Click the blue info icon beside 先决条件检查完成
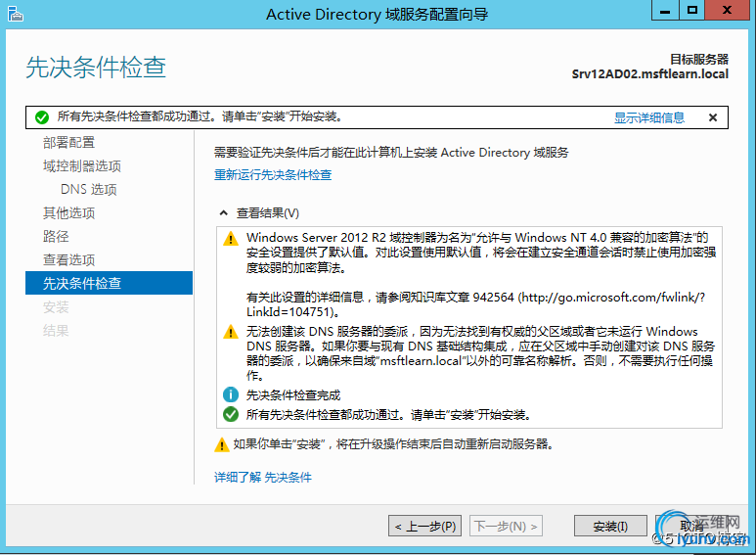 coord(231,394)
